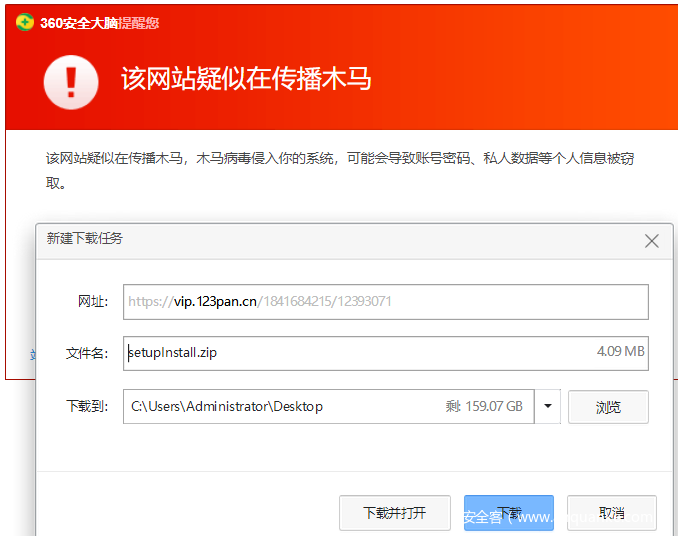
Task: Cancel the download with 取消
Action: coord(611,513)
